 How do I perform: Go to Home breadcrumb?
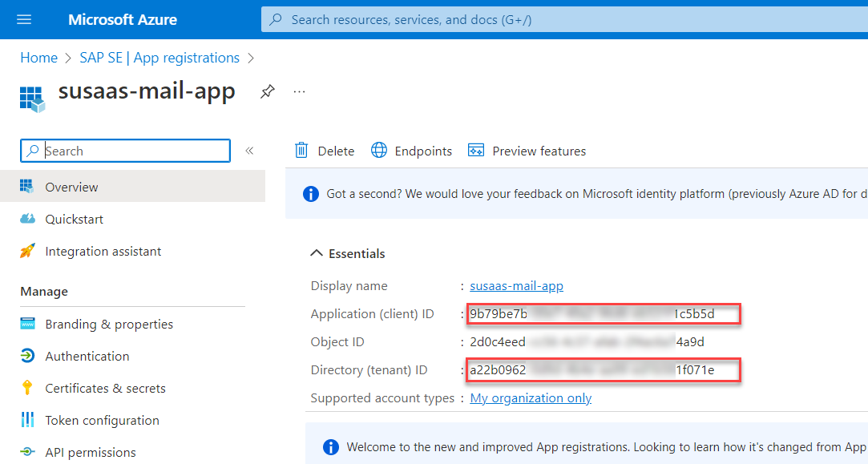[x=38, y=58]
